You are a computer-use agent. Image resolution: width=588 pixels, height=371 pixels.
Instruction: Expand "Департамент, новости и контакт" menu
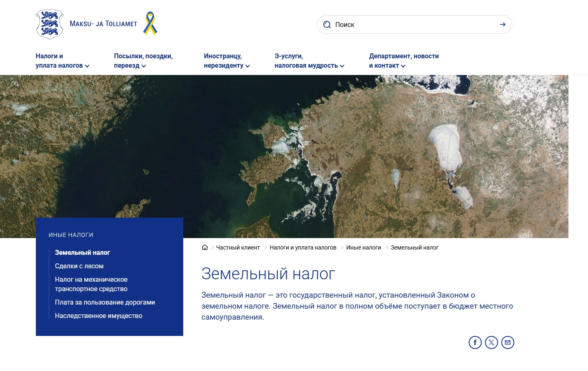tap(404, 61)
